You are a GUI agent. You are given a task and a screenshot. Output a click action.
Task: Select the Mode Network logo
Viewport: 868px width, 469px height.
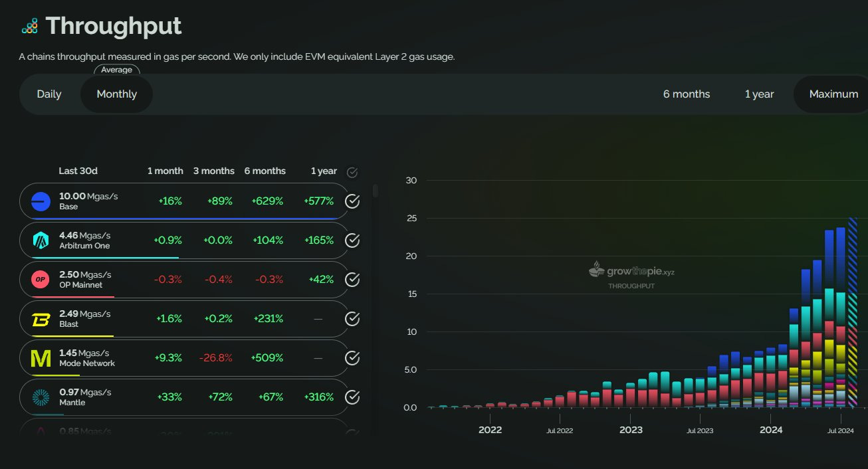39,357
